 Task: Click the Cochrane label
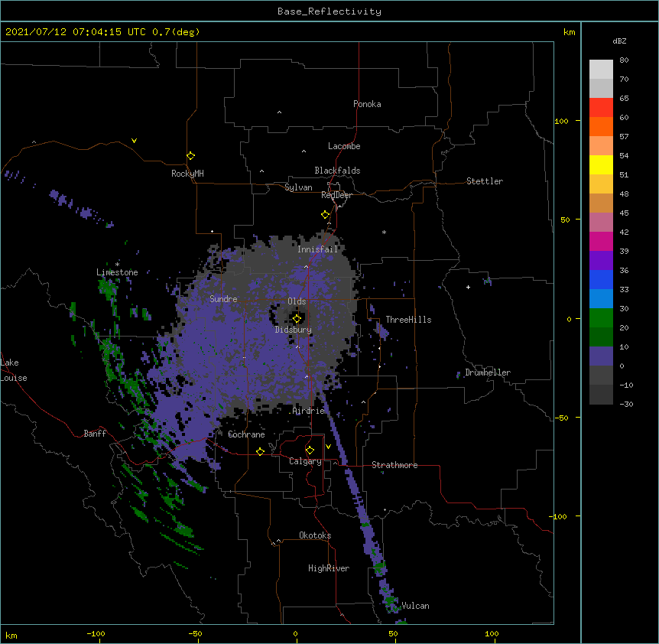click(246, 434)
